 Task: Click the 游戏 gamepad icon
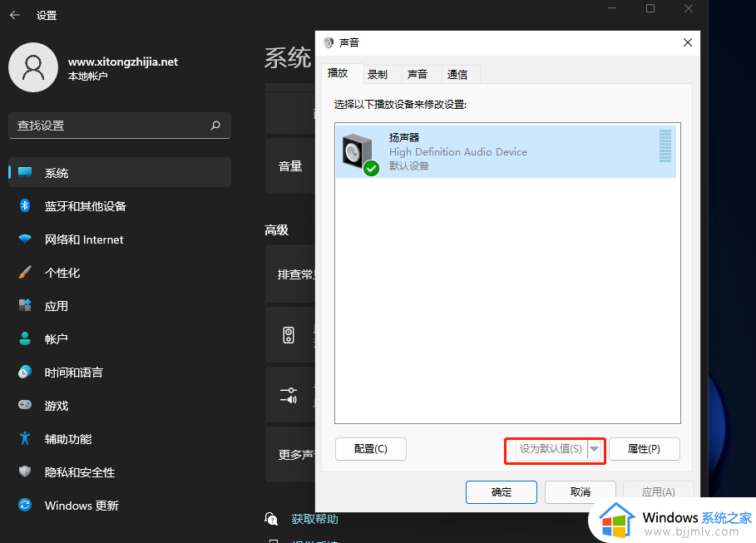(x=25, y=405)
